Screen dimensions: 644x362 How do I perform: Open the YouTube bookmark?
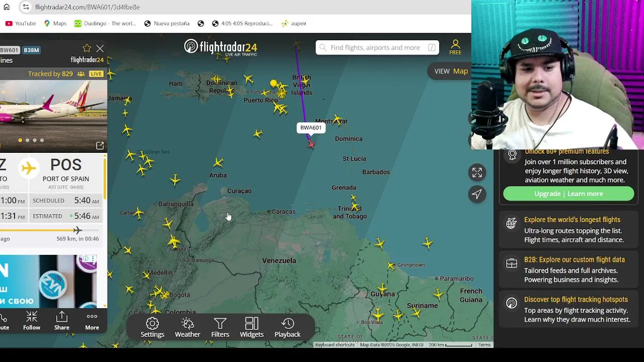pyautogui.click(x=21, y=23)
